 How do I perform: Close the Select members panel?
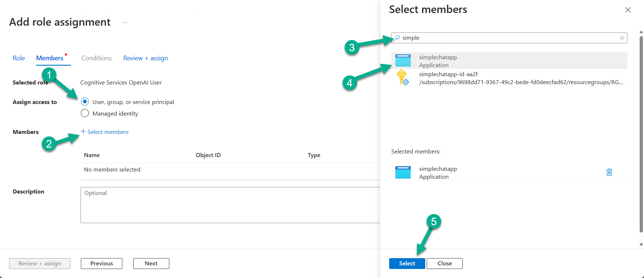tap(628, 10)
